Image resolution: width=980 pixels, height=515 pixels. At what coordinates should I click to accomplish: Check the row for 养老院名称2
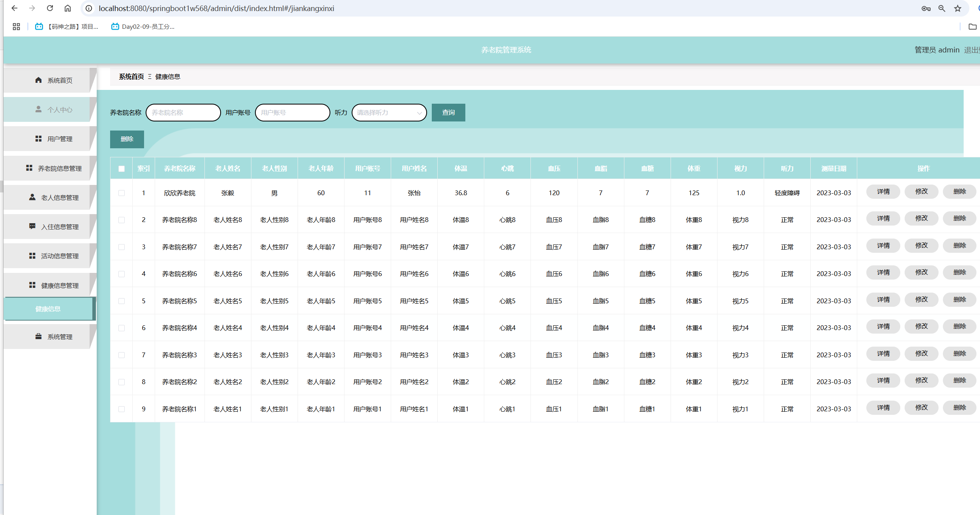click(x=122, y=382)
